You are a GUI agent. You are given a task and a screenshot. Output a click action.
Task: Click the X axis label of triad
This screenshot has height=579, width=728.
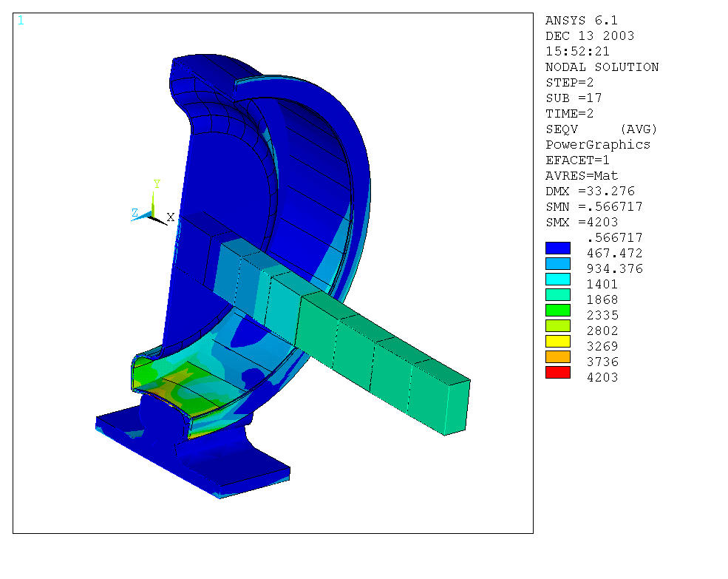point(171,217)
